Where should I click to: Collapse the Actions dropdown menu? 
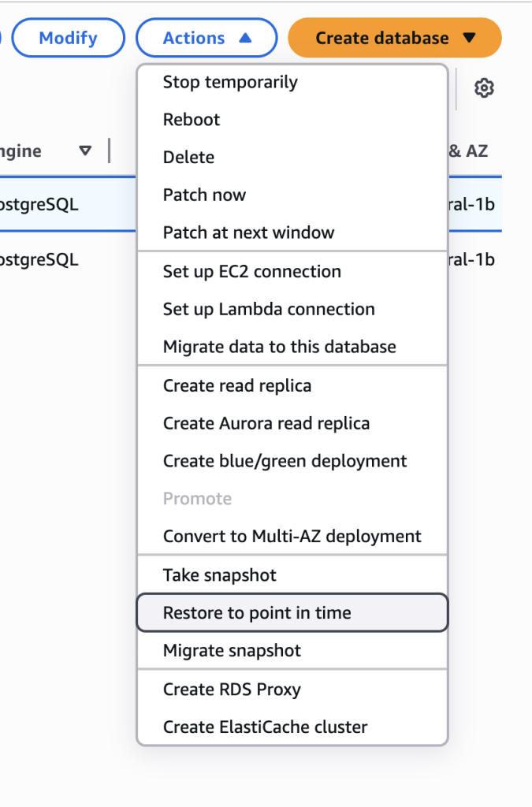206,38
